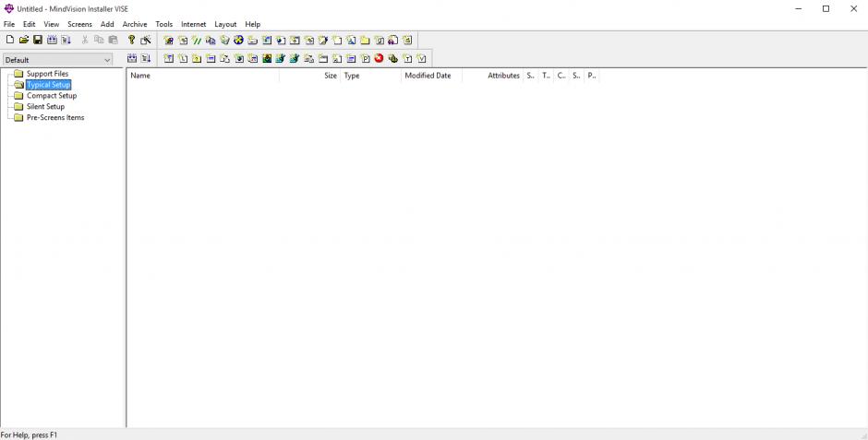
Task: Click the P.. column header
Action: [591, 76]
